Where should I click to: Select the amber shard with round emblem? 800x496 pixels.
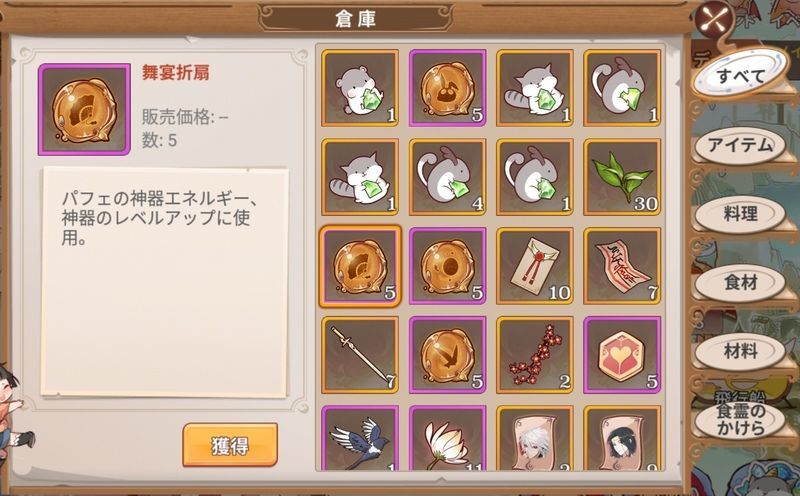447,266
